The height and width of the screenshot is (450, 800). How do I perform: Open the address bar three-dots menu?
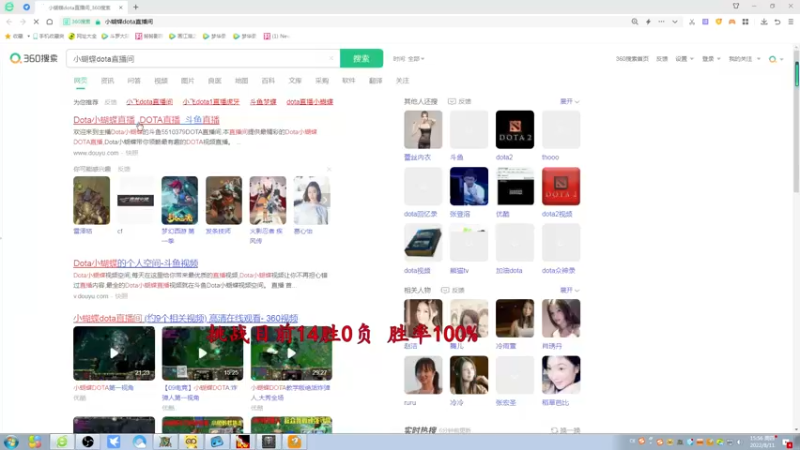pos(661,21)
